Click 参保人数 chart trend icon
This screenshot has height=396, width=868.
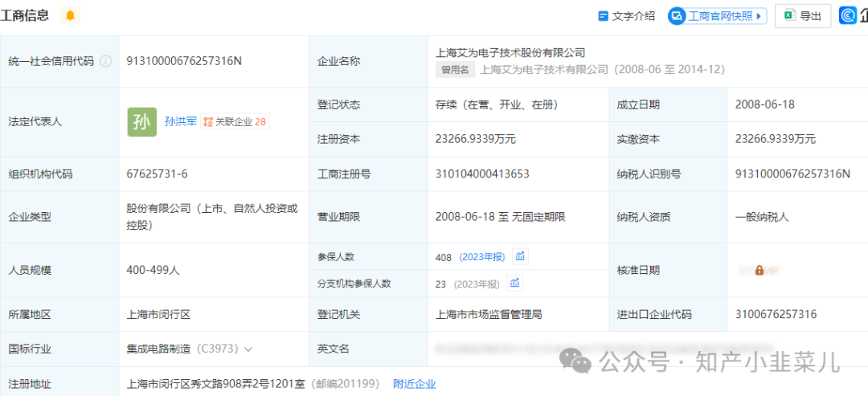(x=520, y=256)
